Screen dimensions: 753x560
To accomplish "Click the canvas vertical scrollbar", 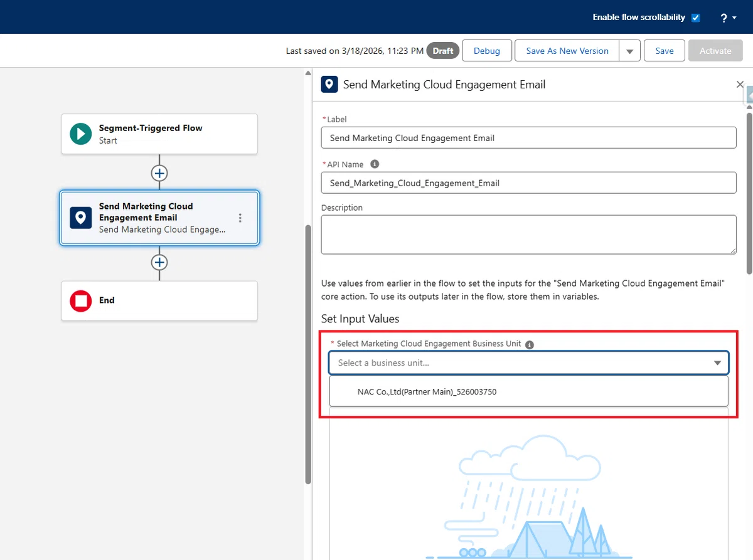I will 307,354.
